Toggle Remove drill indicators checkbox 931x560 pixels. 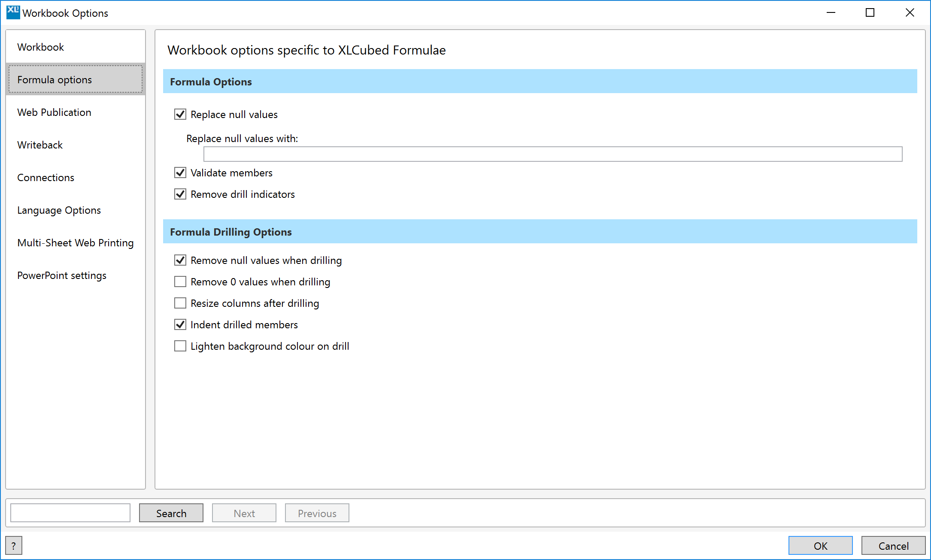click(180, 194)
